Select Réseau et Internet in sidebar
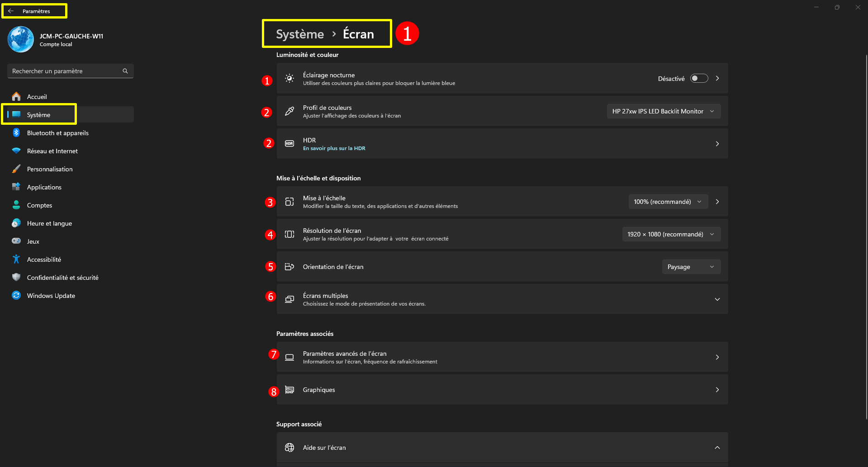Image resolution: width=868 pixels, height=467 pixels. point(52,151)
